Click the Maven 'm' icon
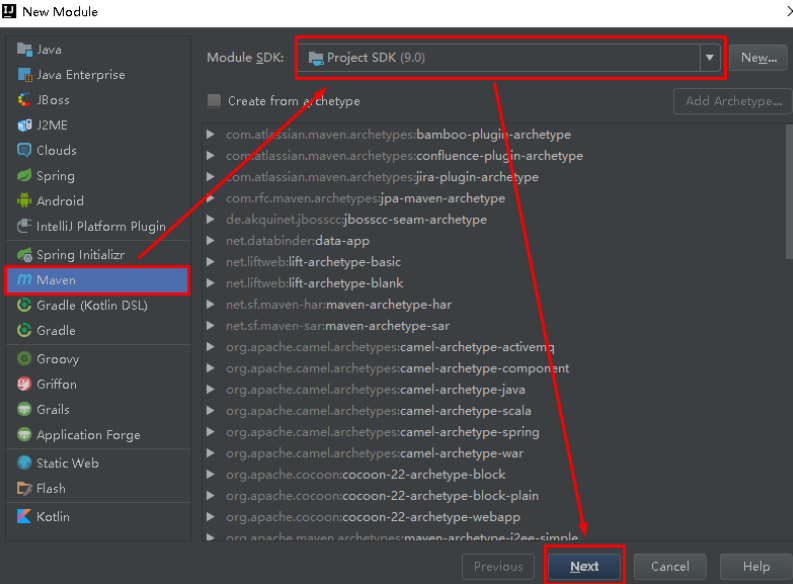Screen dimensions: 793x584 [x=24, y=280]
